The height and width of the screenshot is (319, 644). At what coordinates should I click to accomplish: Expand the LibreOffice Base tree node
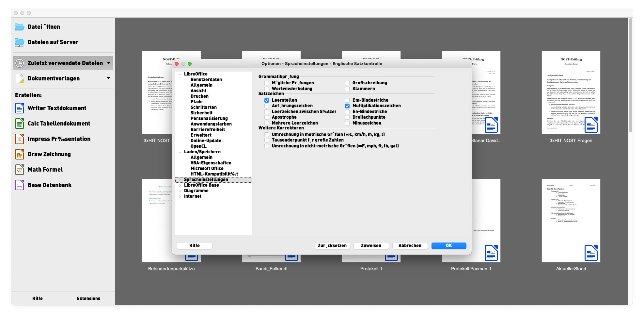coord(180,185)
